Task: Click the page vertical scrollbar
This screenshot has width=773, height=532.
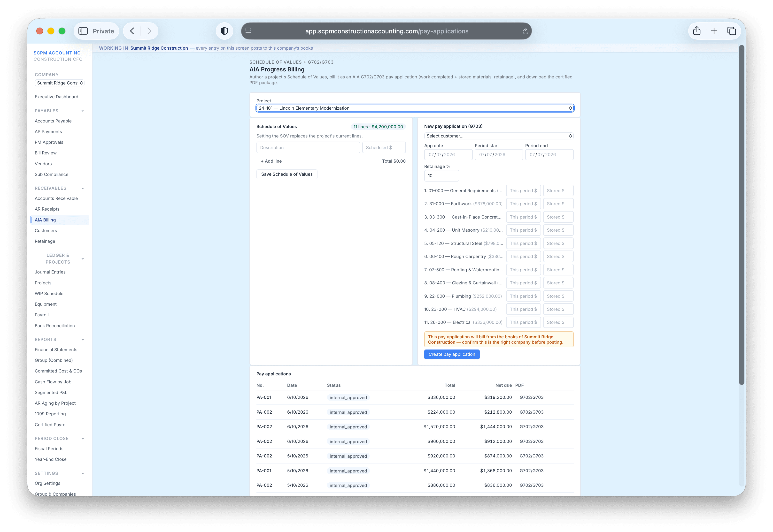Action: click(741, 215)
